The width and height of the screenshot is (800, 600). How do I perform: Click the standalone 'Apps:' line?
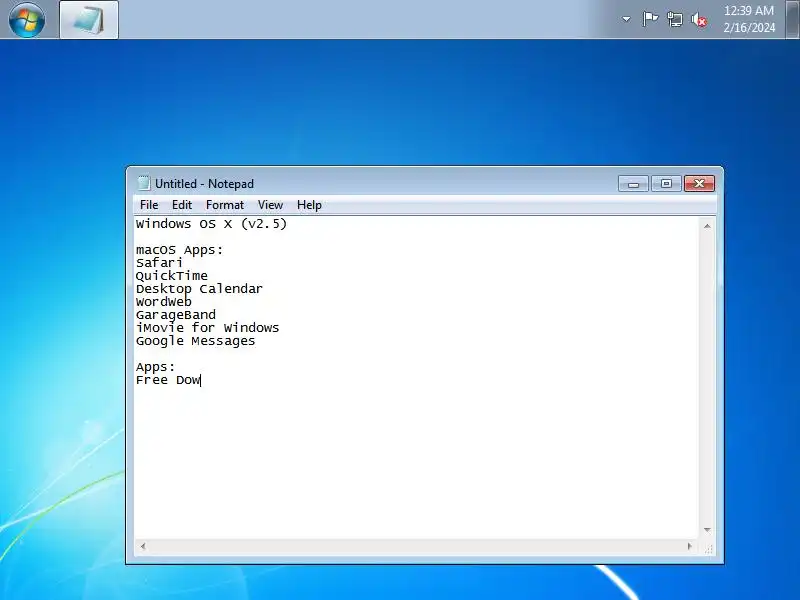(156, 367)
